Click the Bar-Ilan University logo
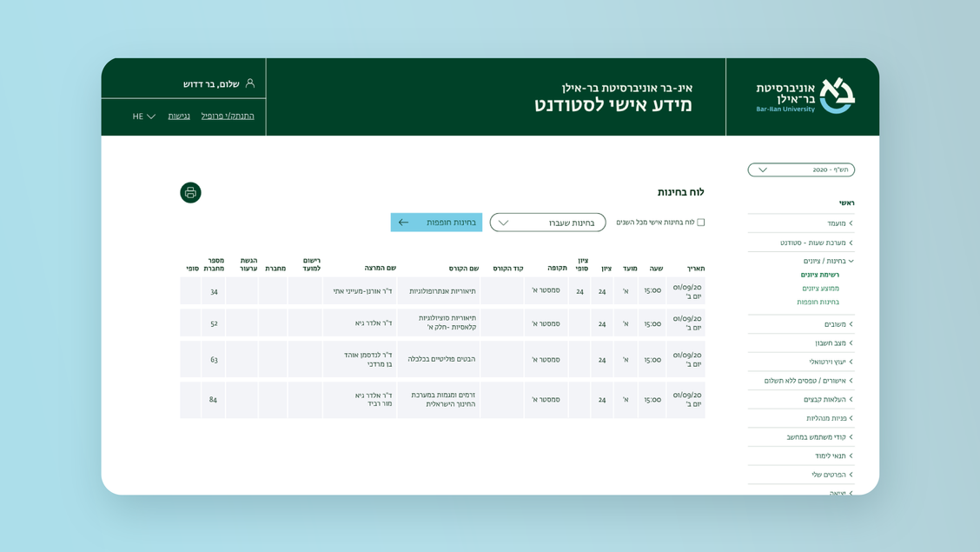The height and width of the screenshot is (552, 980). [805, 96]
